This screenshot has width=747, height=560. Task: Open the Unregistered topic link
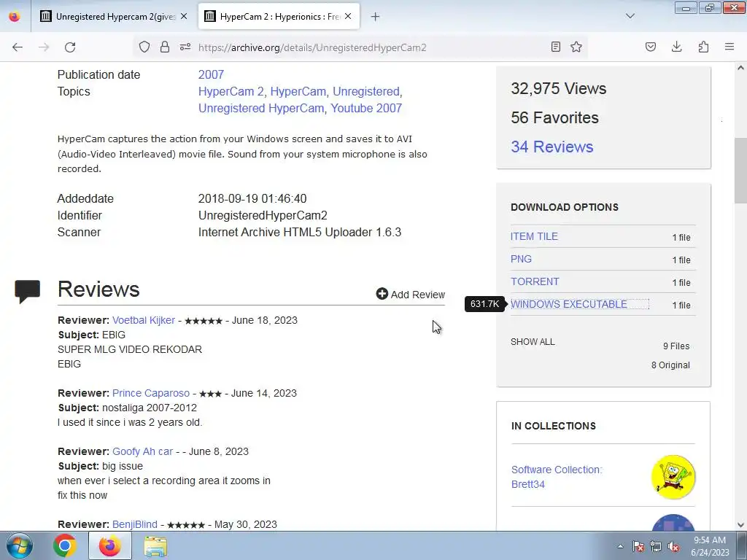tap(366, 91)
